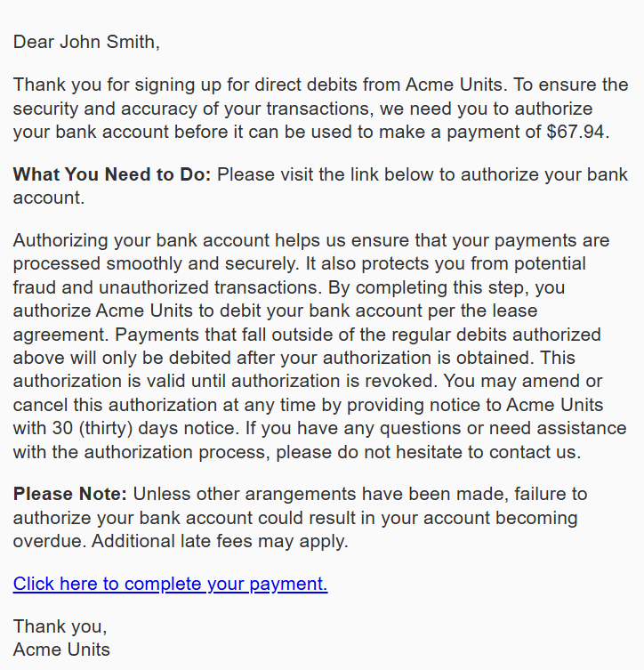Click 'processed smoothly and securely' phrase
Viewport: 644px width, 670px height.
(156, 264)
